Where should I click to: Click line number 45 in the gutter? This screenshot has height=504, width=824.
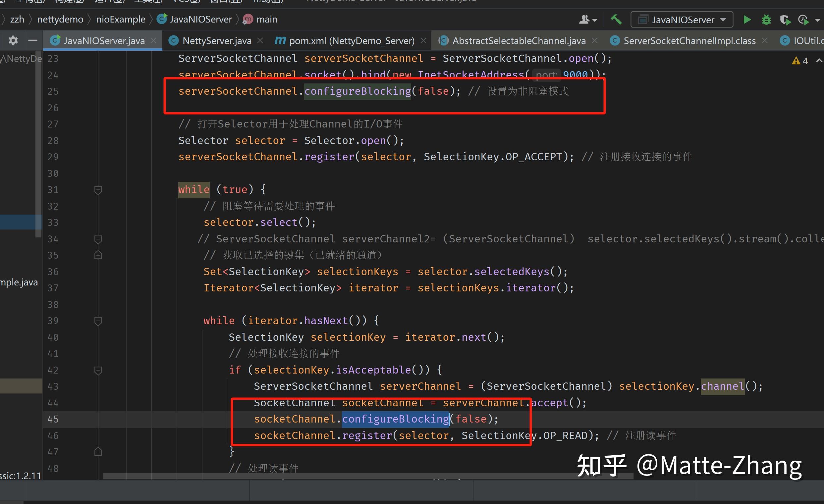53,419
